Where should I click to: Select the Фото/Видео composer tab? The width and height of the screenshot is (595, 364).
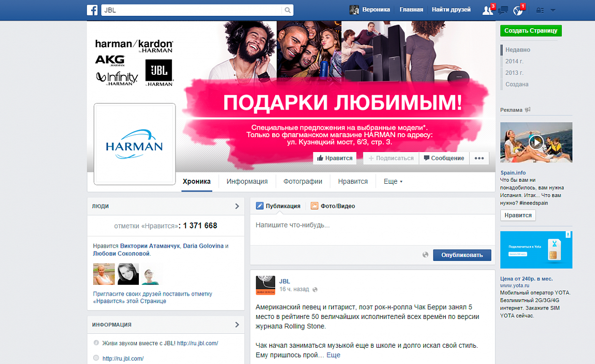pyautogui.click(x=333, y=206)
